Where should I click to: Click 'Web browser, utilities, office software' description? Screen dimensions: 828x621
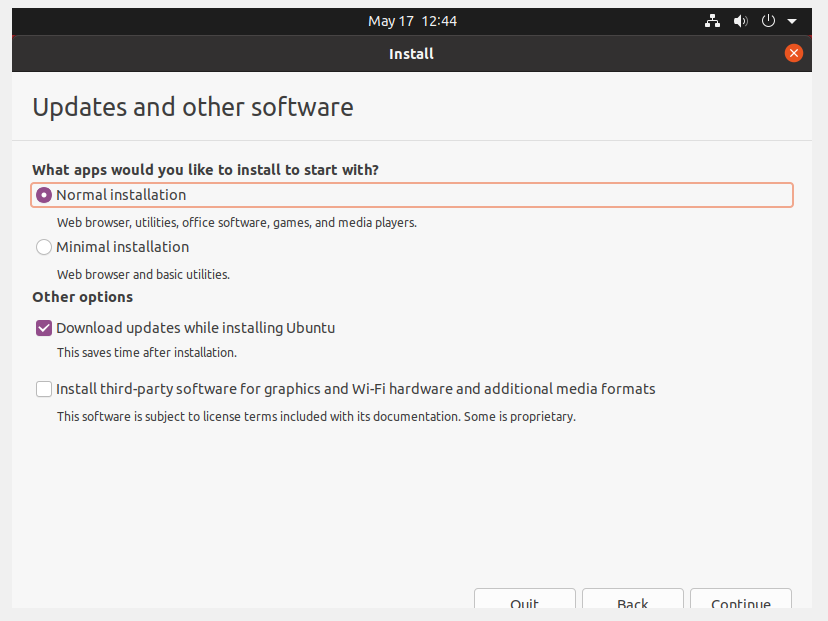point(237,223)
